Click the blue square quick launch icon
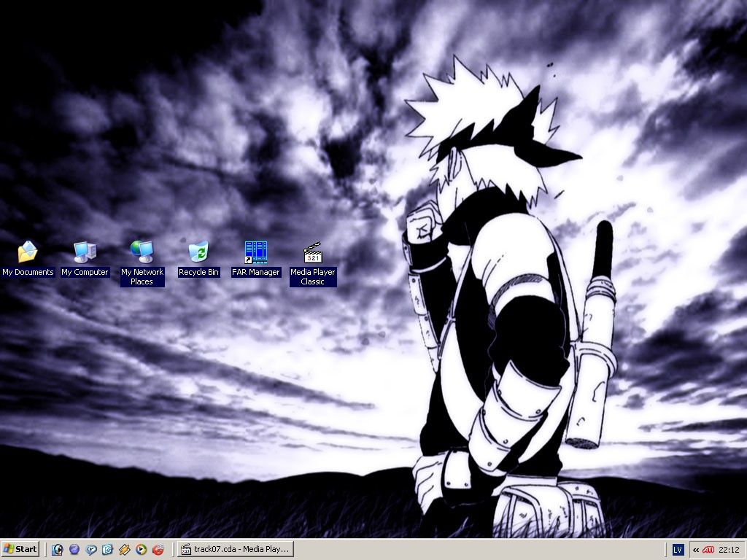 click(108, 550)
